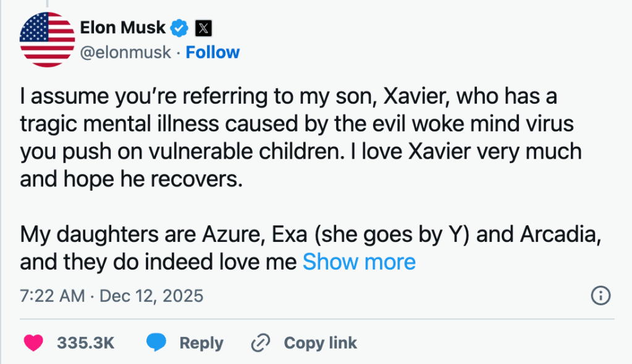Open the @elonmusk handle
Screen dimensions: 632x364
(x=125, y=52)
